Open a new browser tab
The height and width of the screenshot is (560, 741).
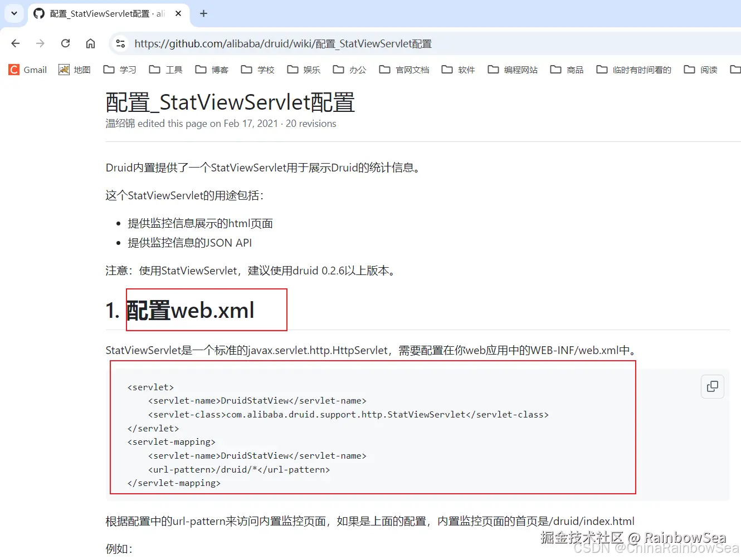pyautogui.click(x=204, y=13)
